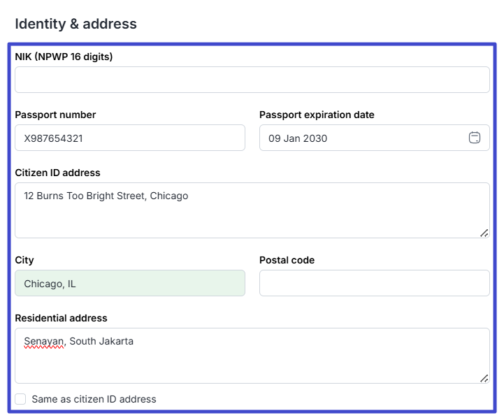Click the Residential address resize handle
Screen dimensions: 504x420
click(484, 378)
